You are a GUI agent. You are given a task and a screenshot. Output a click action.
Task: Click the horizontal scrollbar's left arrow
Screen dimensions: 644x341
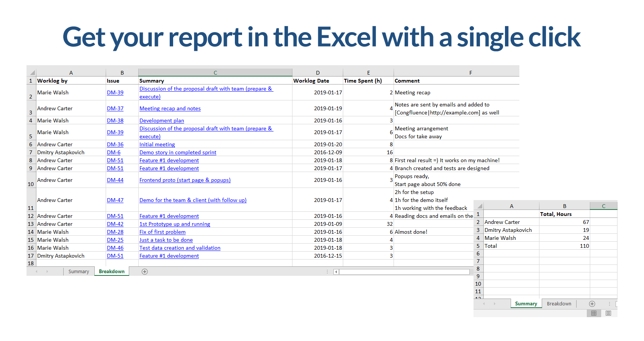[336, 272]
